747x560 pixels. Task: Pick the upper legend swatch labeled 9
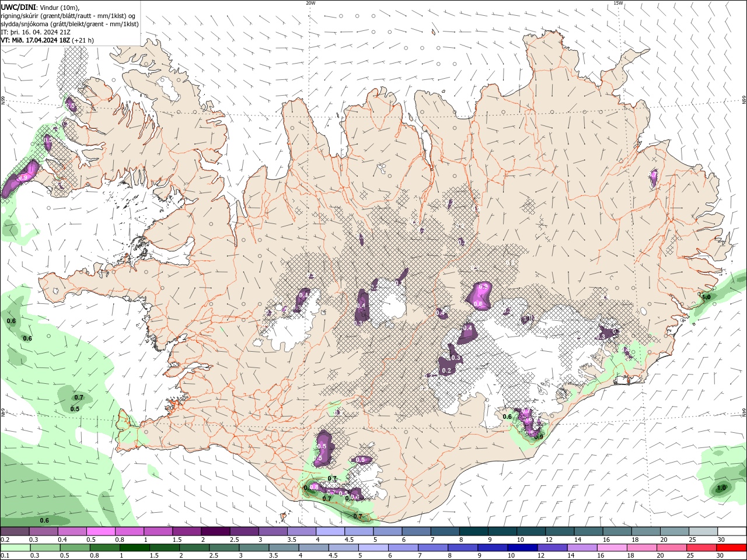click(x=502, y=531)
